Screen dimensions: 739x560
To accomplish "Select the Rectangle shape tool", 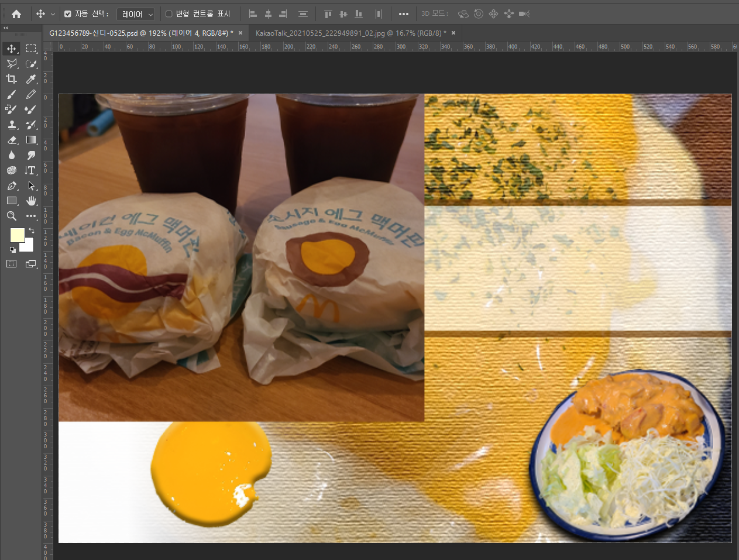I will pos(11,201).
